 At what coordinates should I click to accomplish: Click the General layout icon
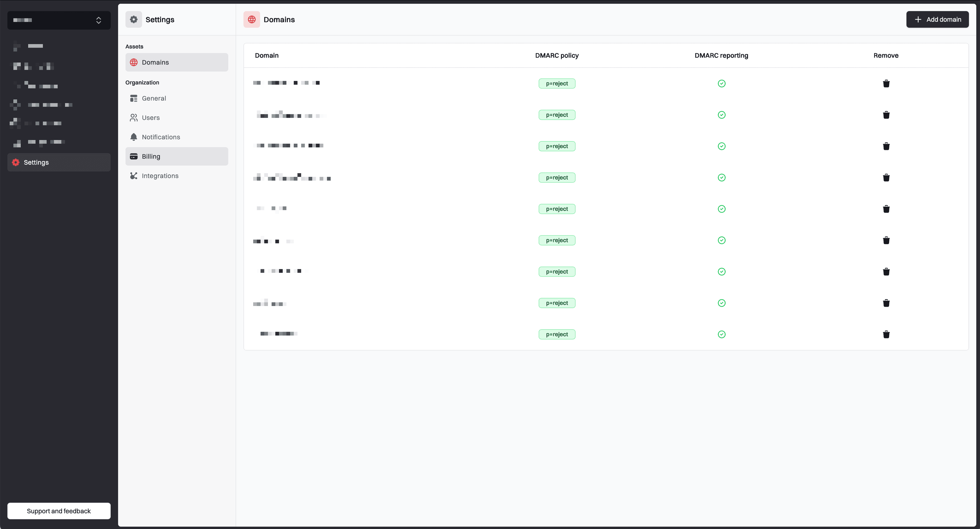[133, 99]
